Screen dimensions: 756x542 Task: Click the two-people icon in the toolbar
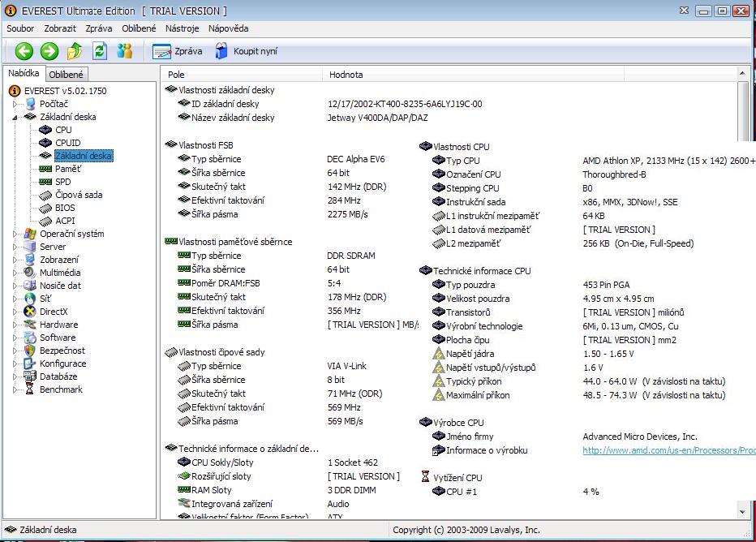[x=124, y=51]
